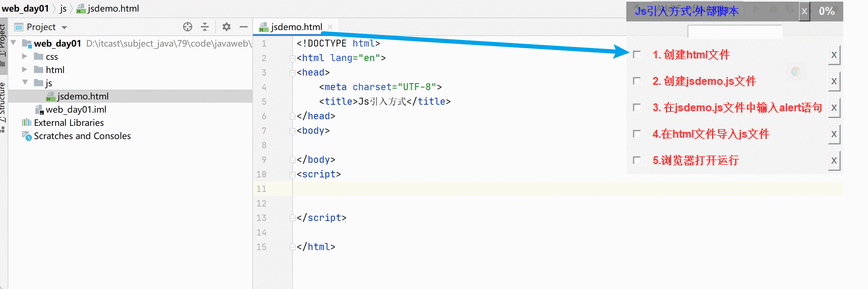This screenshot has height=289, width=868.
Task: Remove the '5.浏览器打开运行' item with X
Action: [x=834, y=161]
